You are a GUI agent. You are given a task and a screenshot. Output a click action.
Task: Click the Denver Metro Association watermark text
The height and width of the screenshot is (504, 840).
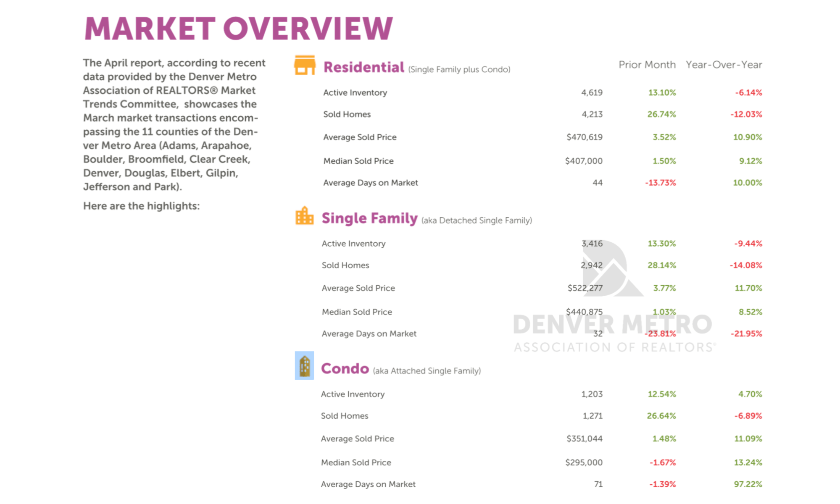click(x=613, y=325)
